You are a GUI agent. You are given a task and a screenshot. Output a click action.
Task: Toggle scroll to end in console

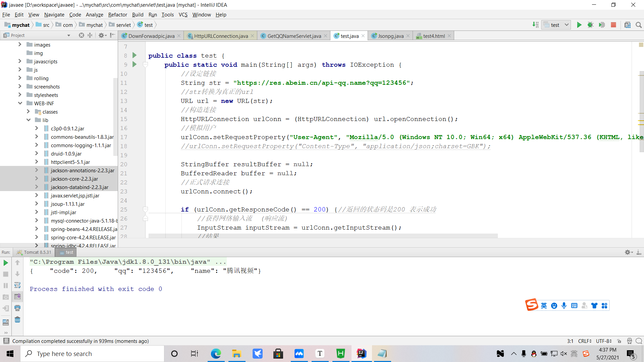17,297
